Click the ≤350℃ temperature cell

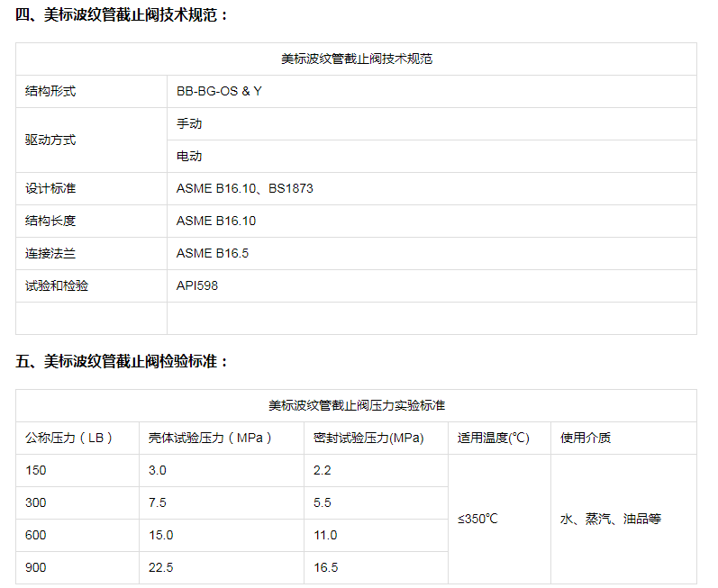[477, 520]
